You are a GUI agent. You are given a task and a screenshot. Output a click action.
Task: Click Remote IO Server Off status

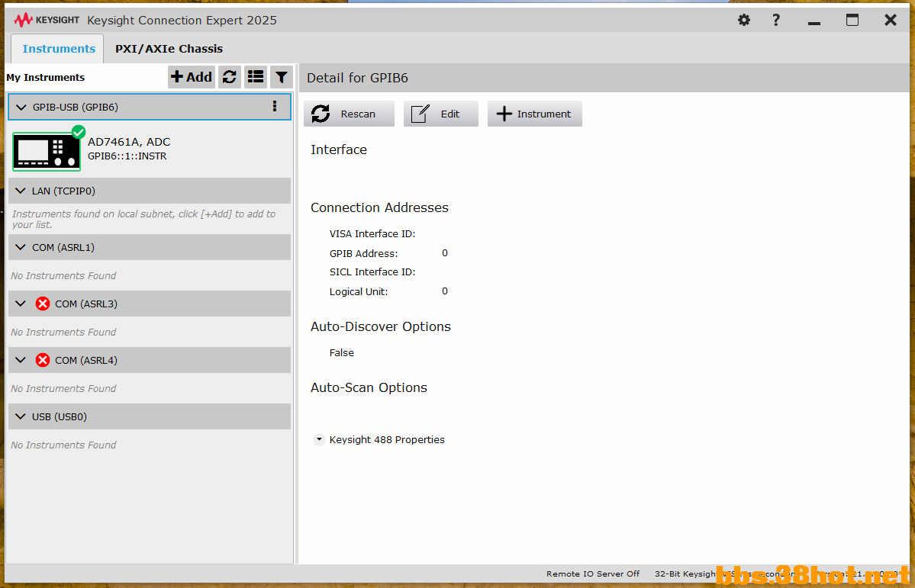coord(593,574)
